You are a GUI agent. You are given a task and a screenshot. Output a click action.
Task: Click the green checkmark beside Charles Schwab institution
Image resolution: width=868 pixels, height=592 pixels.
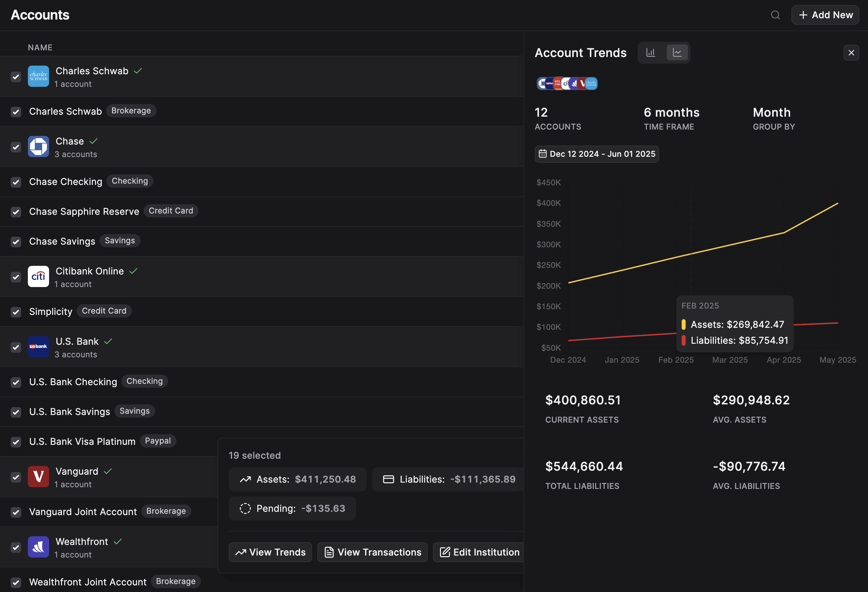tap(138, 71)
